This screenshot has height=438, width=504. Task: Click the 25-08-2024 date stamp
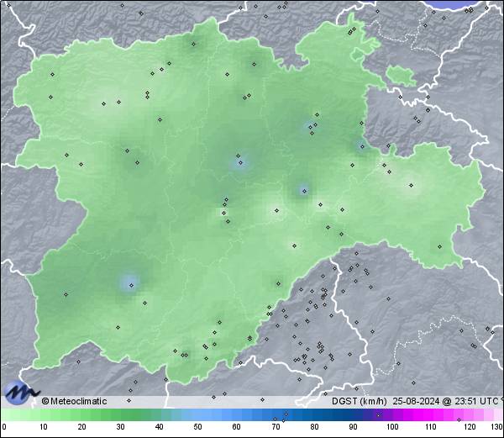click(417, 401)
